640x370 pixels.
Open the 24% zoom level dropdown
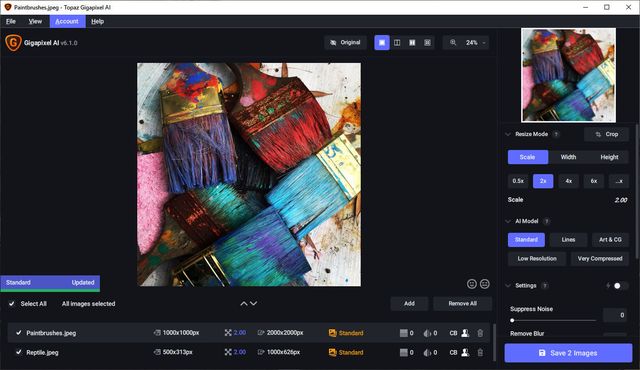coord(476,42)
